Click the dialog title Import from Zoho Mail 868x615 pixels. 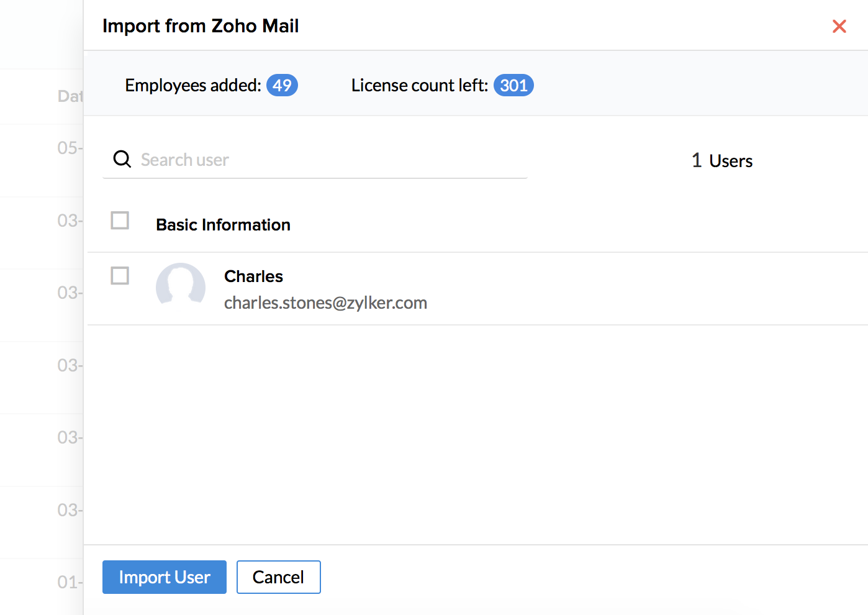(x=201, y=26)
